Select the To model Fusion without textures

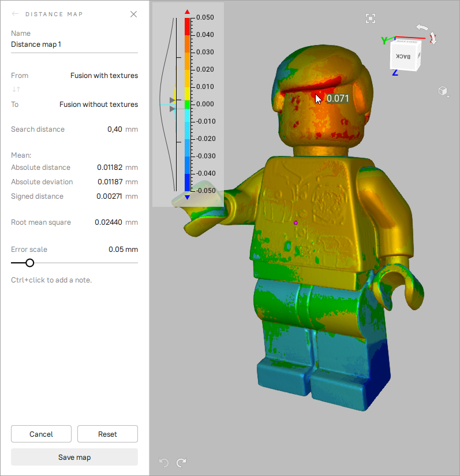tap(99, 104)
